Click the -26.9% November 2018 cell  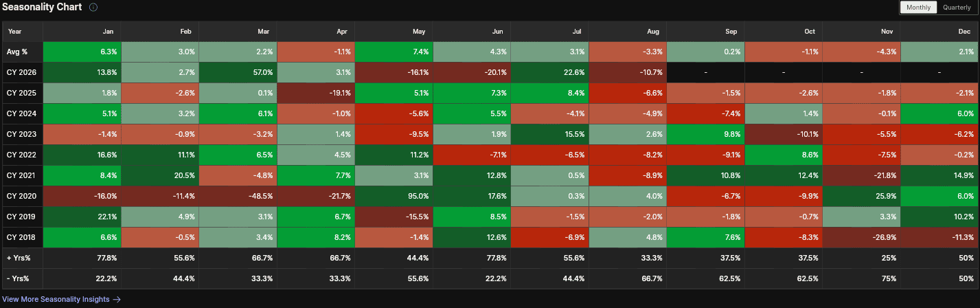click(861, 237)
